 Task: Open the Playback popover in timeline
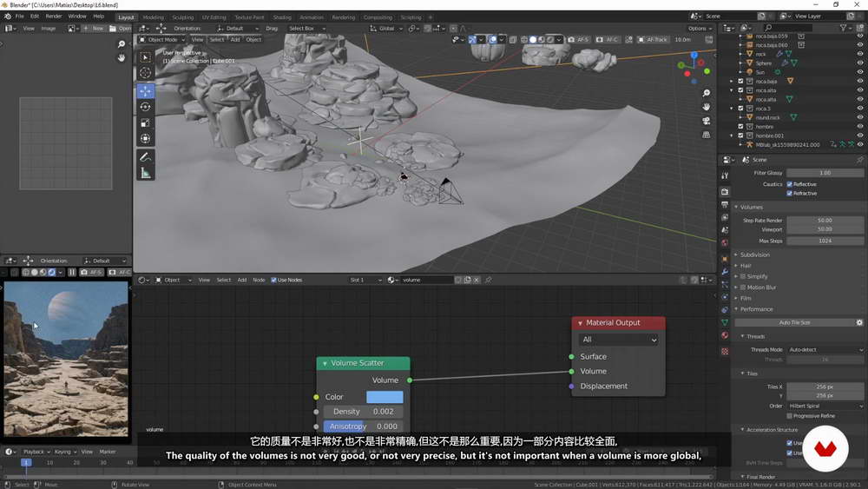coord(36,452)
